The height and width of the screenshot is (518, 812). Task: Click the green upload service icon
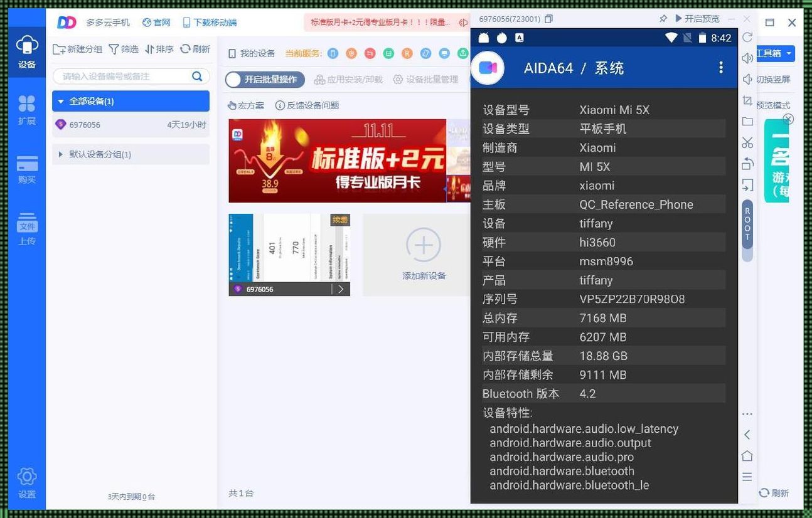(463, 53)
